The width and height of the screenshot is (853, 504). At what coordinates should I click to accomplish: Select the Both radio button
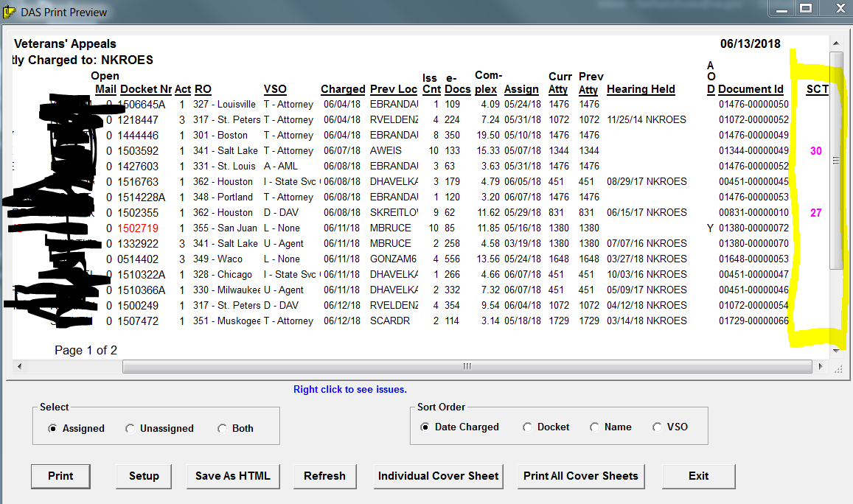222,428
